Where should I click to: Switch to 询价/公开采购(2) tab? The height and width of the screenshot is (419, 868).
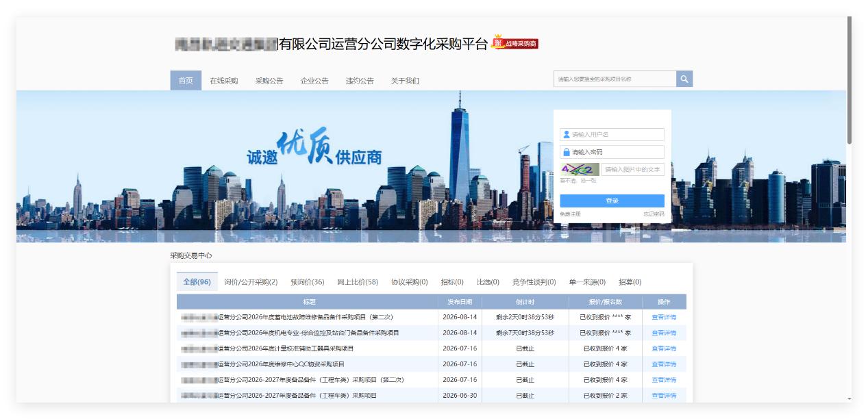click(251, 282)
